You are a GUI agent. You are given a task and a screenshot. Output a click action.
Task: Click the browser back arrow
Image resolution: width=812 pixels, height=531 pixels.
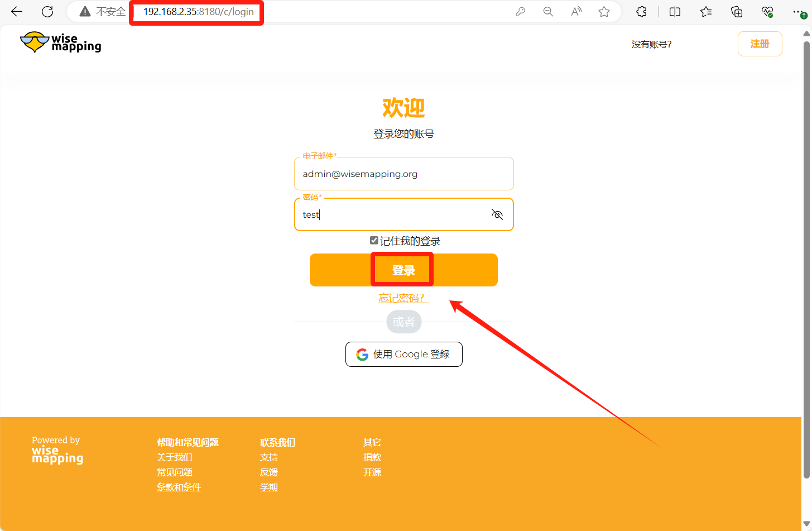click(17, 12)
